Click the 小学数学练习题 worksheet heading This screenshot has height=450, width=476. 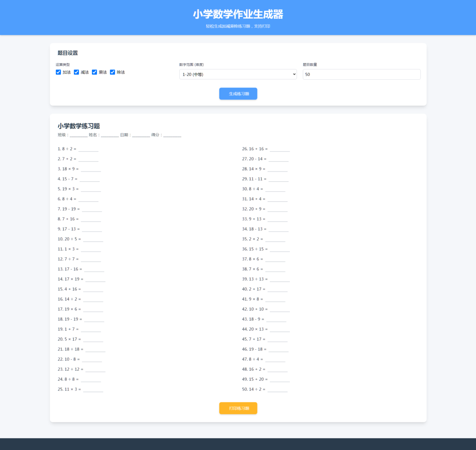(79, 126)
